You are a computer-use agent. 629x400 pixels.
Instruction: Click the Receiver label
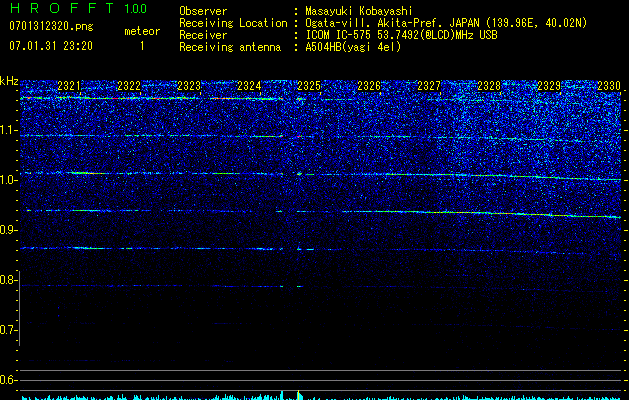203,35
